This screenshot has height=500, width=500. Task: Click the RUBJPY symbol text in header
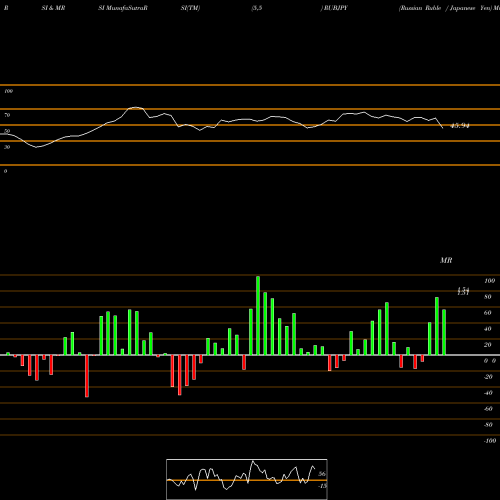(x=335, y=8)
